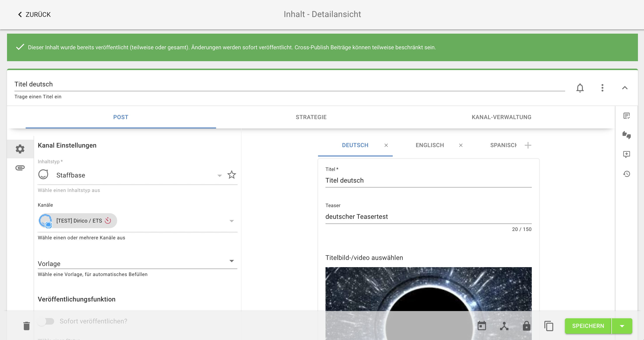The height and width of the screenshot is (340, 644).
Task: Open scheduling via the calendar icon
Action: pos(482,326)
